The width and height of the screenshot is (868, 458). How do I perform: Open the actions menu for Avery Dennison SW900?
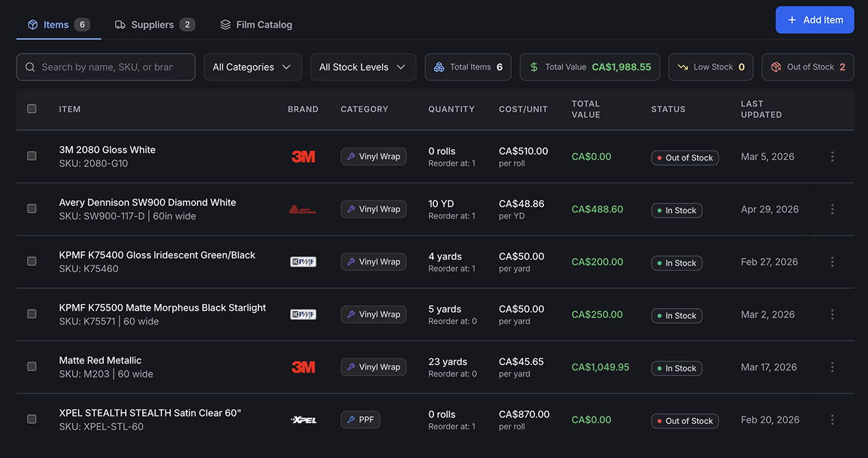pos(832,209)
